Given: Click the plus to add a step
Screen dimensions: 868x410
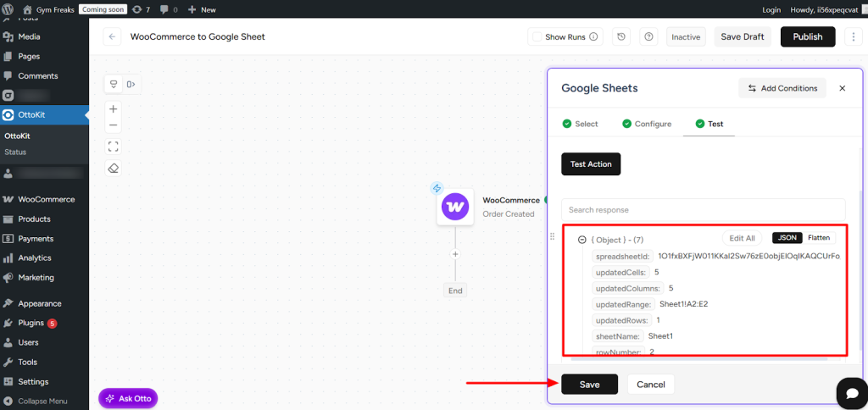Looking at the screenshot, I should pyautogui.click(x=455, y=254).
